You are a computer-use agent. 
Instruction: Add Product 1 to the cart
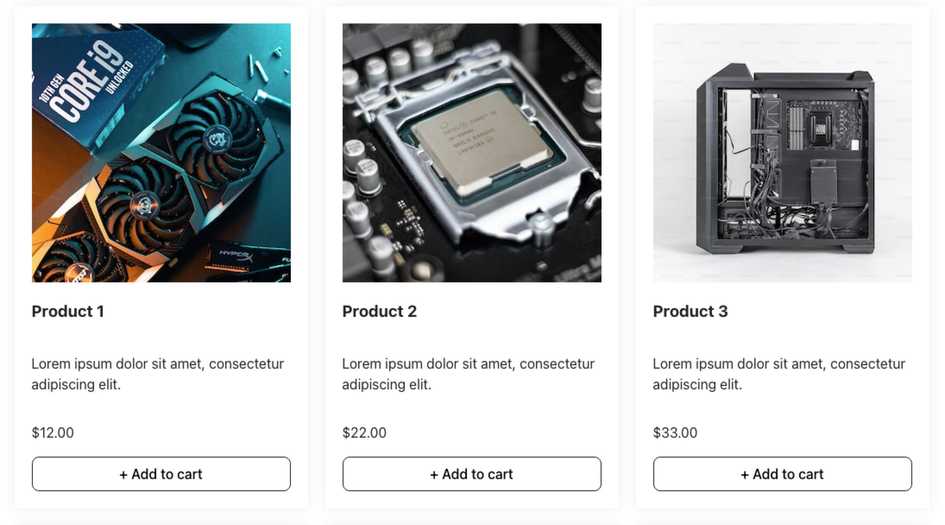click(161, 474)
